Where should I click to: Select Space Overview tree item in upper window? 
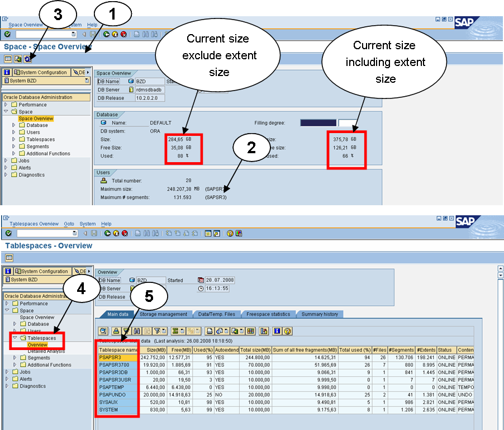coord(36,119)
